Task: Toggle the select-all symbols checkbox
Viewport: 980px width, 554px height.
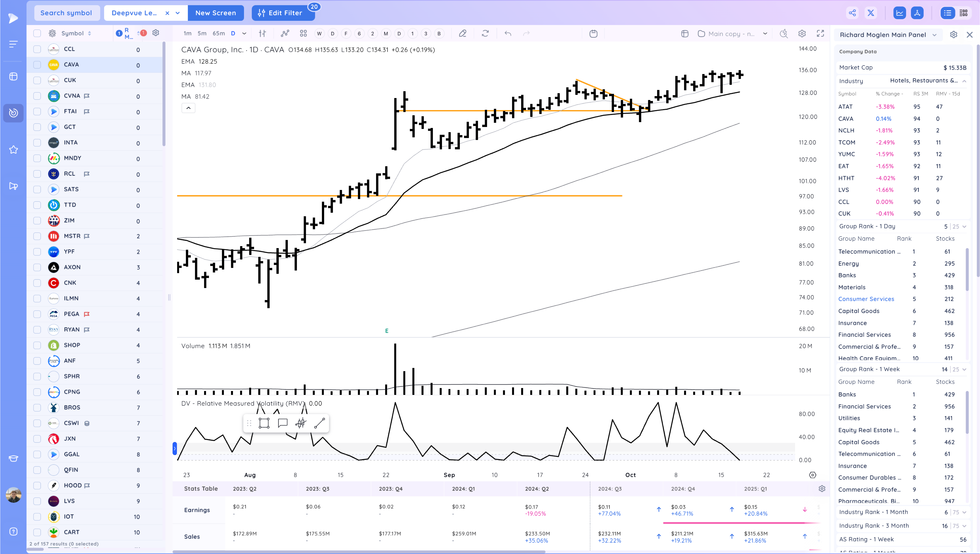Action: (x=37, y=33)
